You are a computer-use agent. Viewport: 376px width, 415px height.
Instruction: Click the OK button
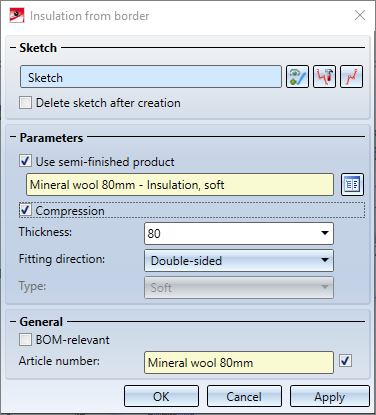pos(161,396)
